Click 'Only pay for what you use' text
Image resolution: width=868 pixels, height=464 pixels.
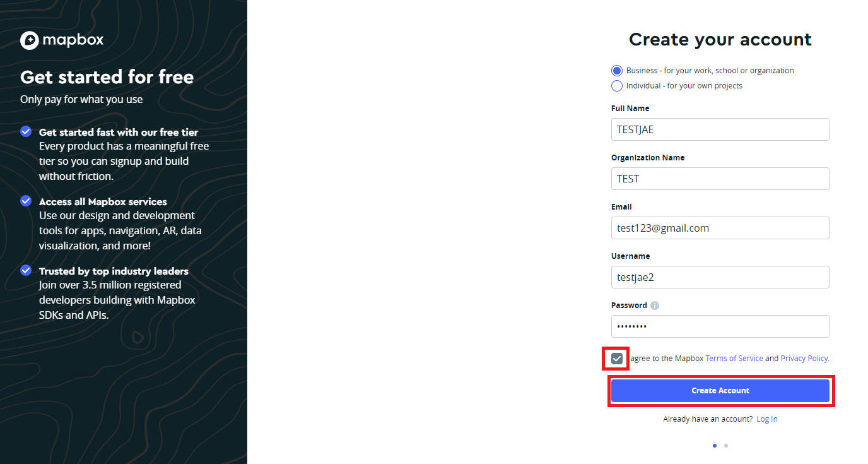81,99
